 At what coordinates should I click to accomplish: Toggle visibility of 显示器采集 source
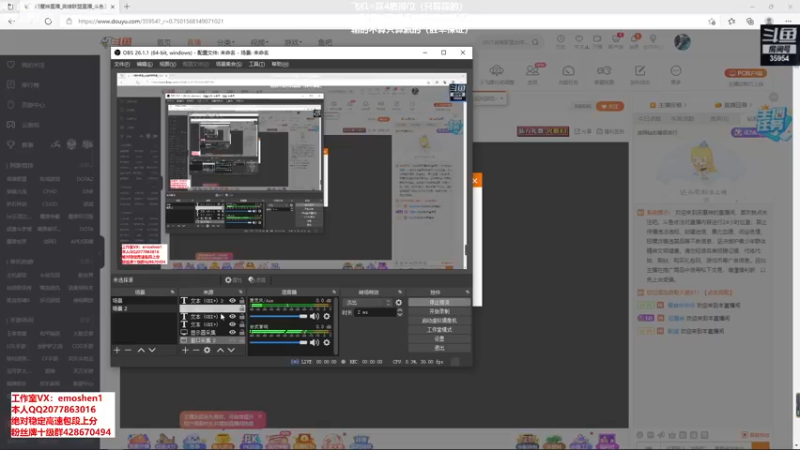(x=232, y=332)
